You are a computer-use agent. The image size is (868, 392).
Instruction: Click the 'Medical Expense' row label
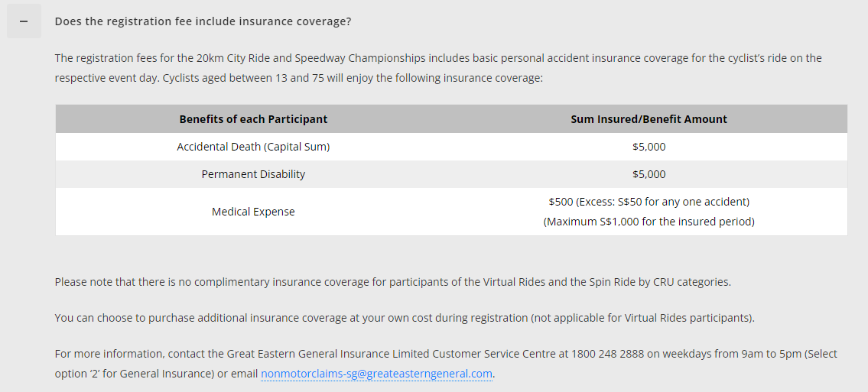(x=254, y=212)
